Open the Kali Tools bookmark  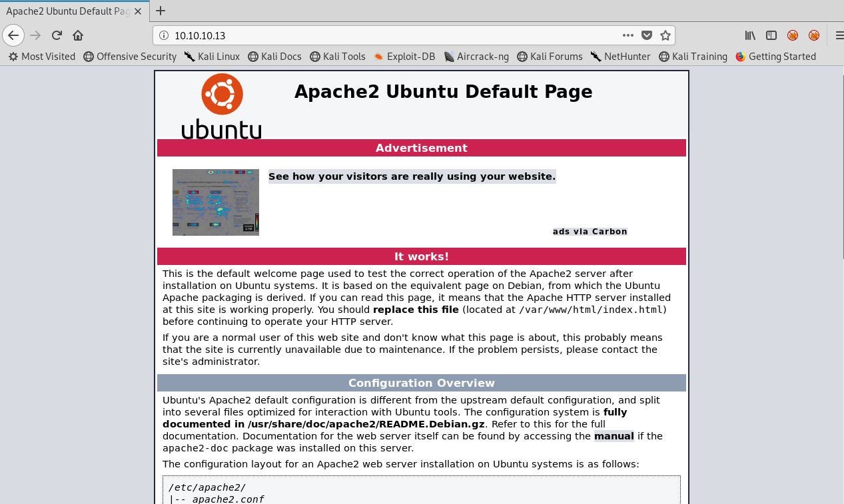[x=337, y=57]
